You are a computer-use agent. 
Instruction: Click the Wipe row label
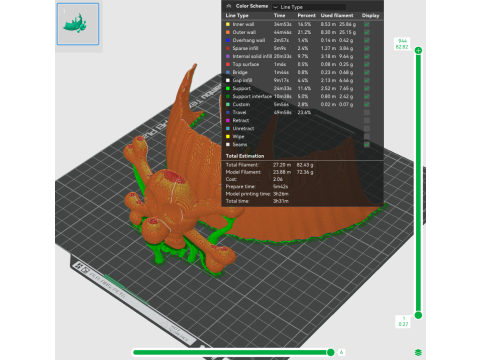pyautogui.click(x=238, y=136)
